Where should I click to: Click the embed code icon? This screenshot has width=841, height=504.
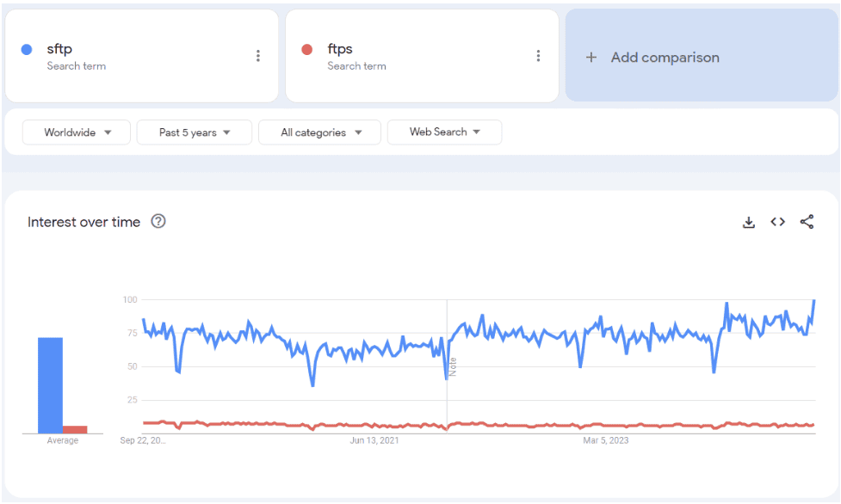(x=777, y=222)
